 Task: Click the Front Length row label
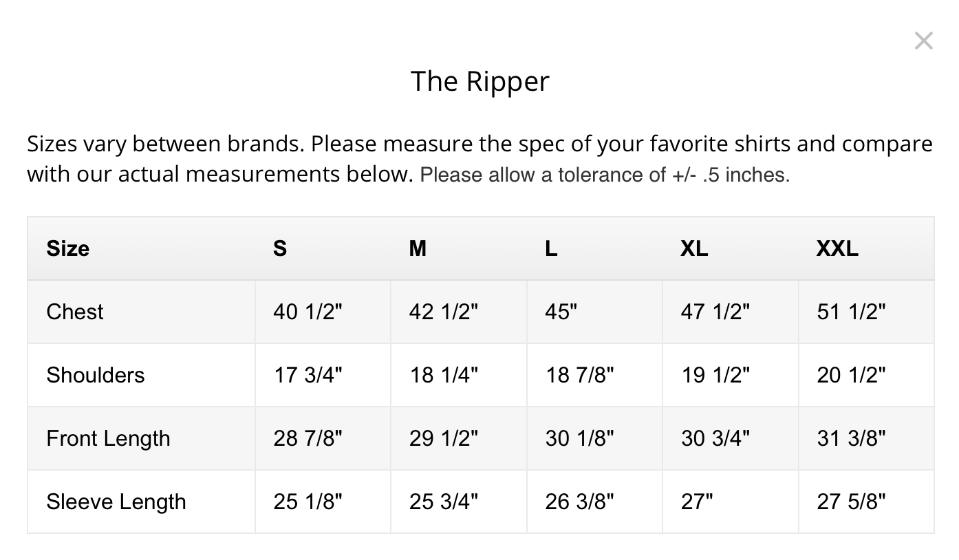[108, 438]
